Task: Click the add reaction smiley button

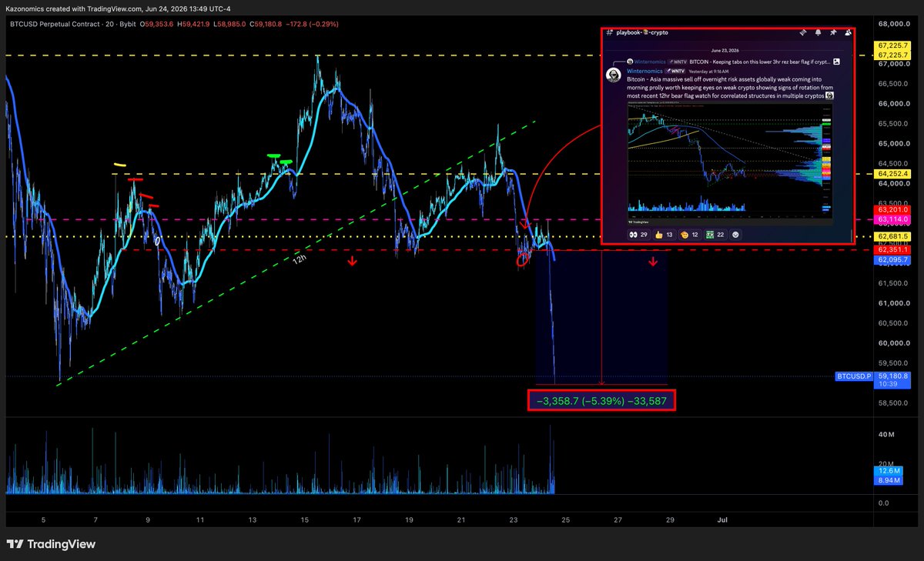Action: coord(735,234)
